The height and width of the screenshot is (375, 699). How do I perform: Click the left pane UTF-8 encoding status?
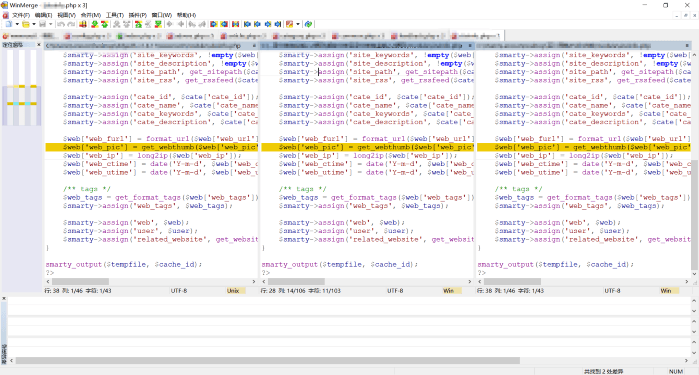tap(179, 291)
